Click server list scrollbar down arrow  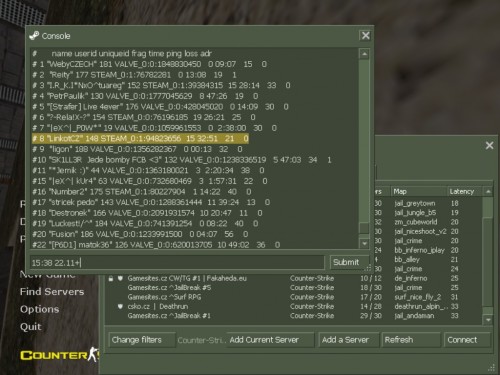point(488,320)
